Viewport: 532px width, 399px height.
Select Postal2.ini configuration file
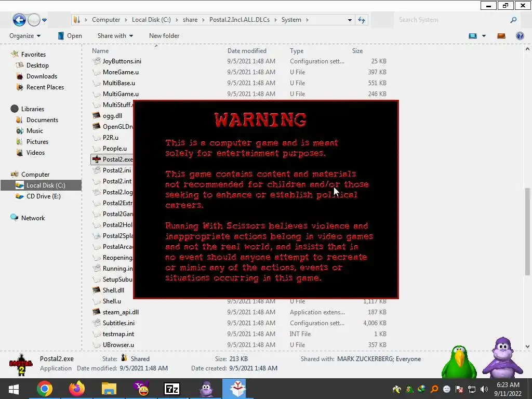point(117,170)
